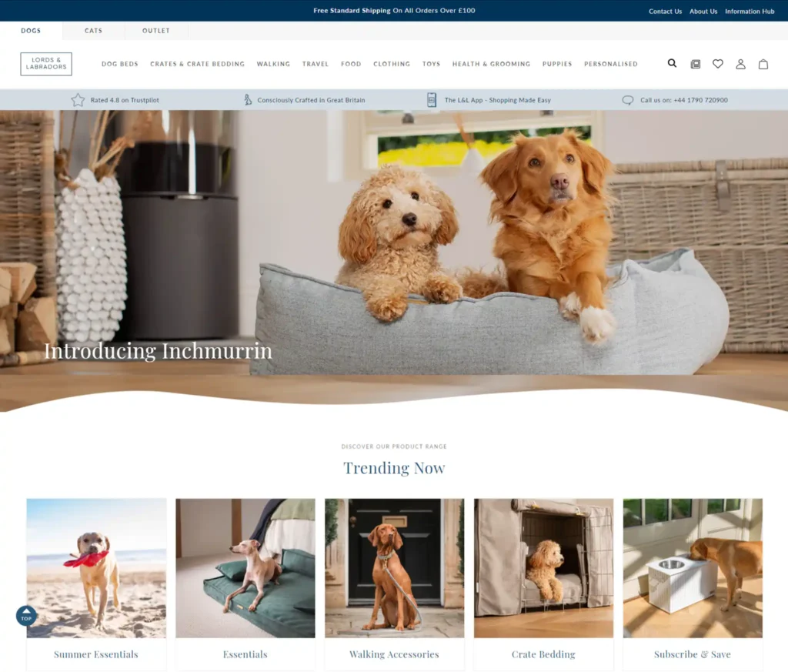Select the Outlet tab
Image resolution: width=788 pixels, height=672 pixels.
(x=156, y=31)
